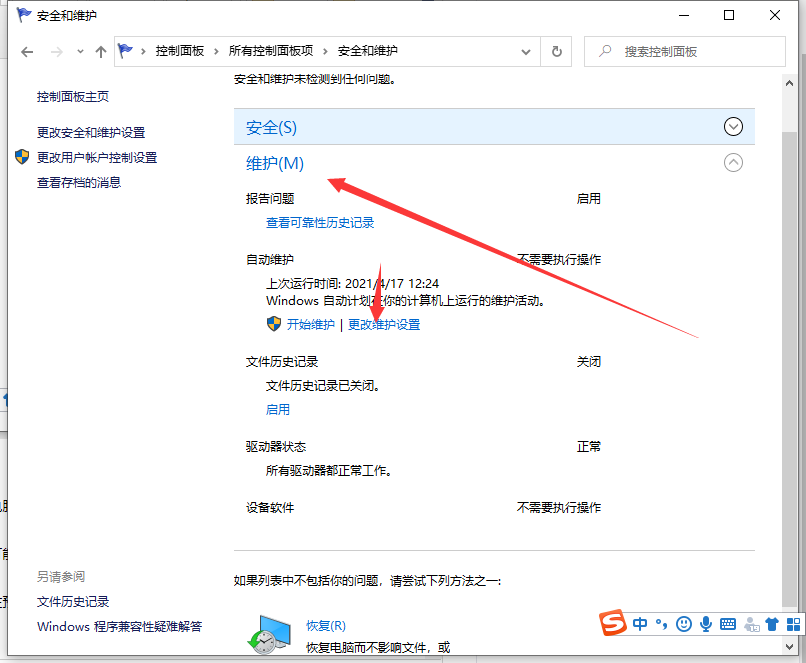
Task: Collapse the 维护(M) section chevron
Action: point(734,162)
